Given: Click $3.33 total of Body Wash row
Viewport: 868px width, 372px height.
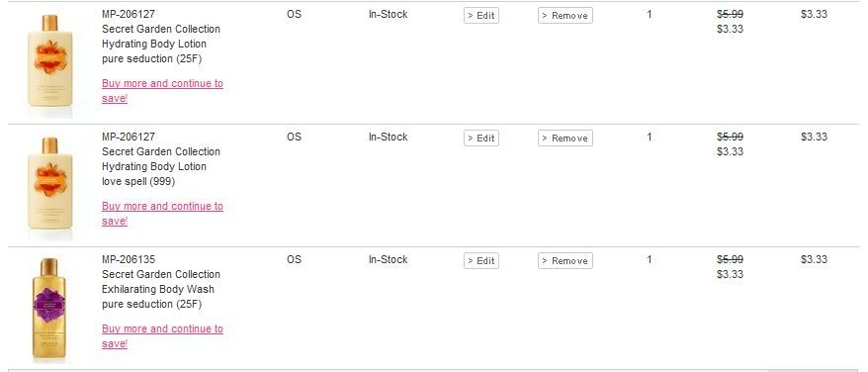Looking at the screenshot, I should pos(814,259).
